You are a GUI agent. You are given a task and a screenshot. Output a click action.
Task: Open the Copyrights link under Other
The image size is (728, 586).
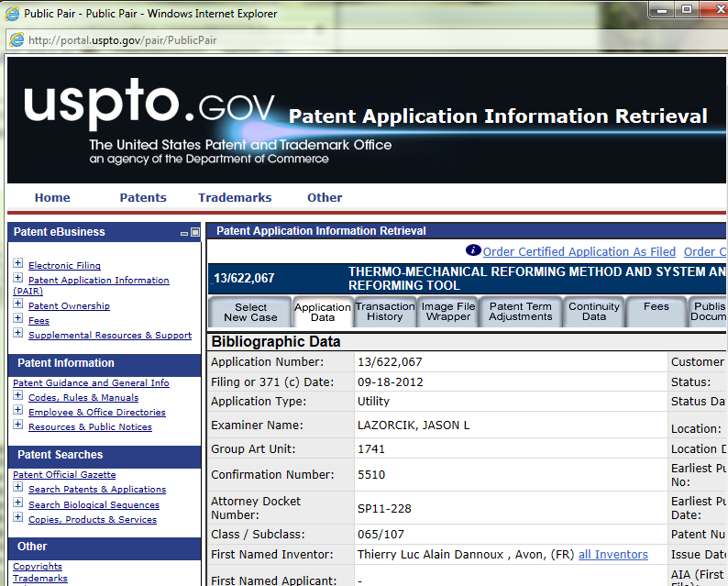pos(38,566)
